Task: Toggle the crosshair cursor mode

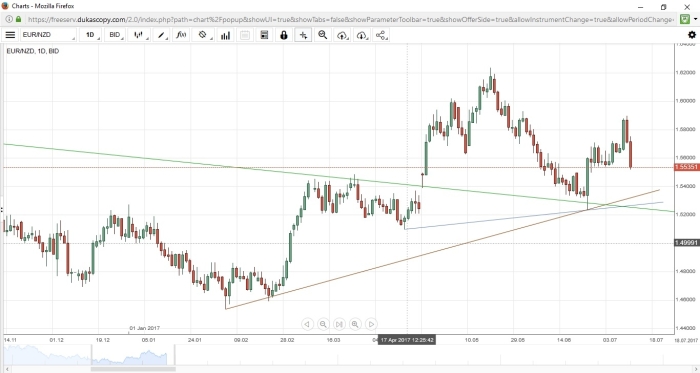Action: [x=303, y=35]
